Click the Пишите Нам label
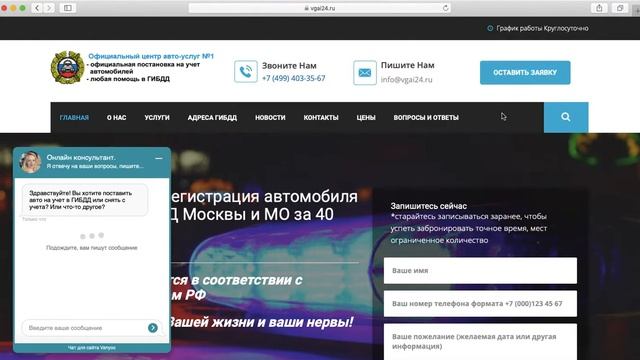640x360 pixels. coord(407,65)
